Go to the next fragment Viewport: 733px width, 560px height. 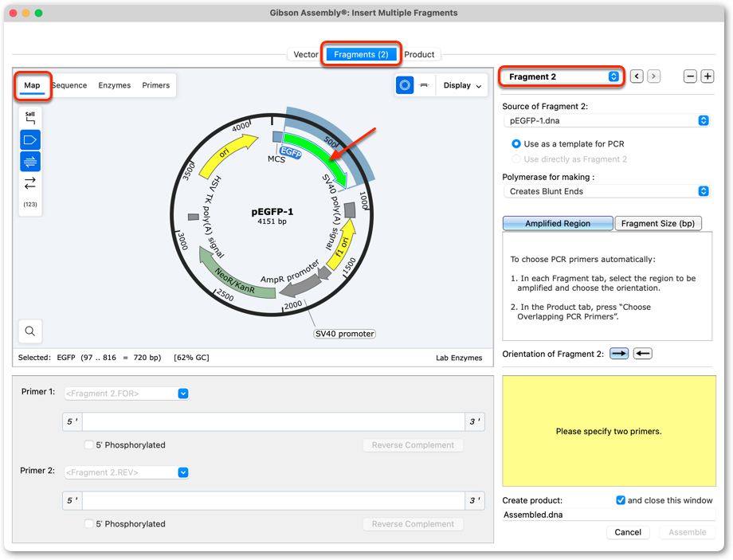point(653,76)
